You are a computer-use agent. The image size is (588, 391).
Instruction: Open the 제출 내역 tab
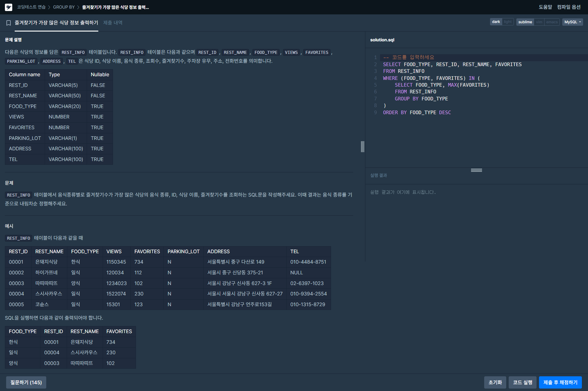tap(113, 23)
